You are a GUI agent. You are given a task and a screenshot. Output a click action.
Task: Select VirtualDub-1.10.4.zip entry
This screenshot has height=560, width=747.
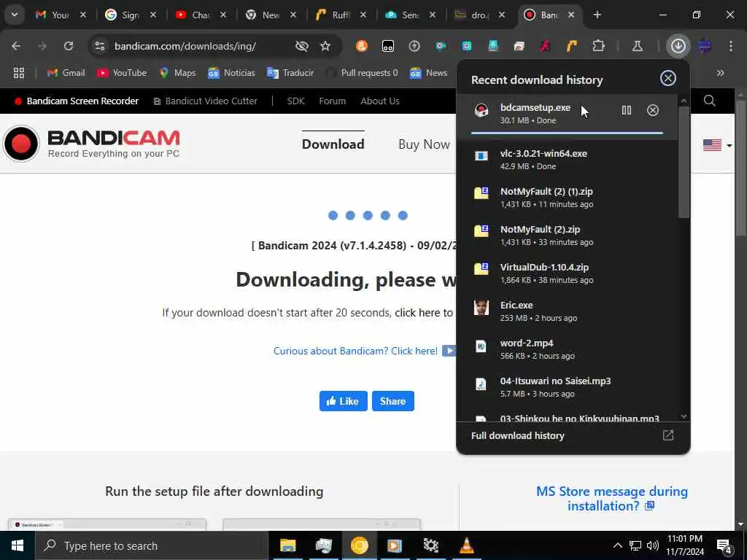click(x=567, y=273)
